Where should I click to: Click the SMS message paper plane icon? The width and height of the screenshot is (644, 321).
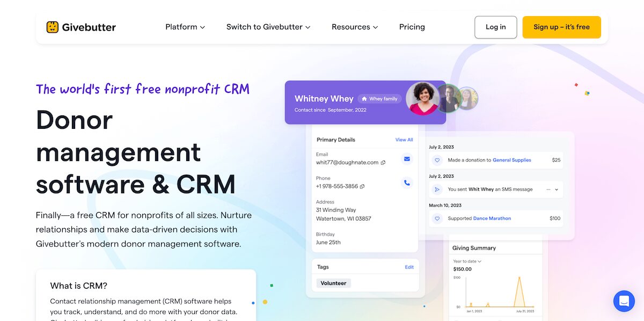tap(437, 189)
